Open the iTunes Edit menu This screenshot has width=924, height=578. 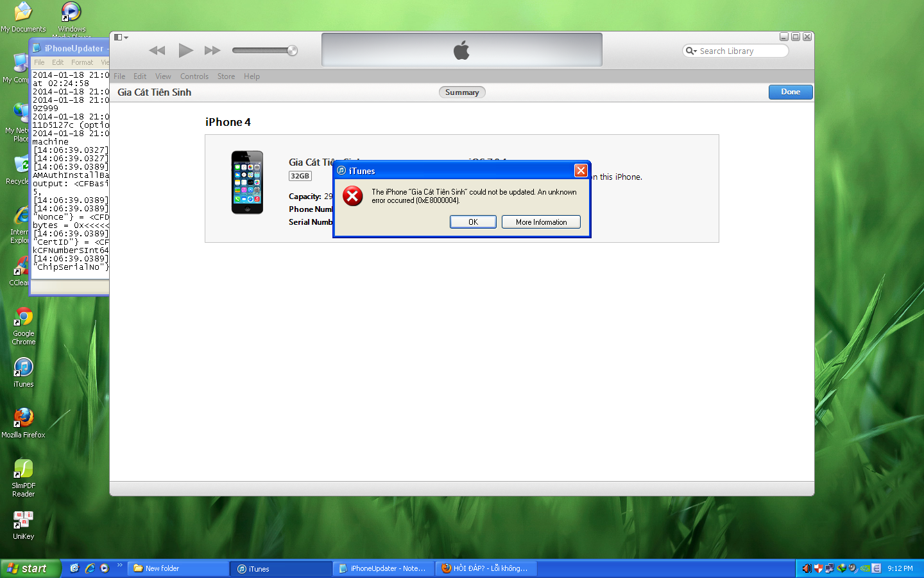click(140, 76)
